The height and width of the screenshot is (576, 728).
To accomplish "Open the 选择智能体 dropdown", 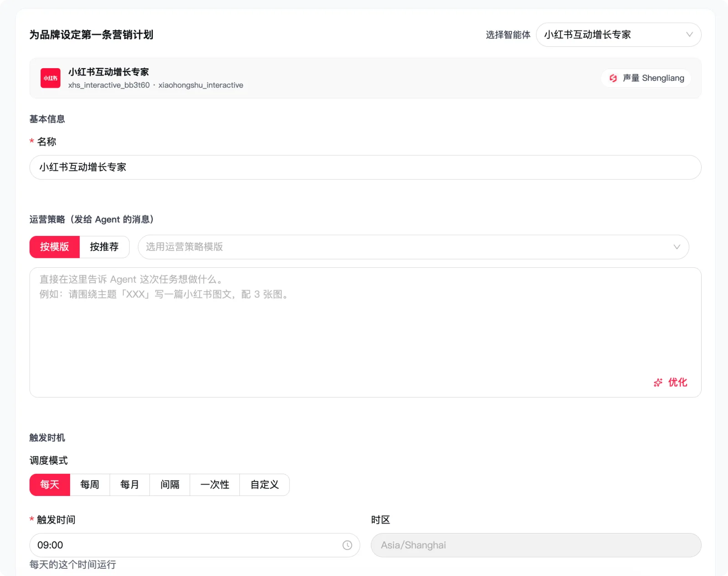I will (618, 35).
